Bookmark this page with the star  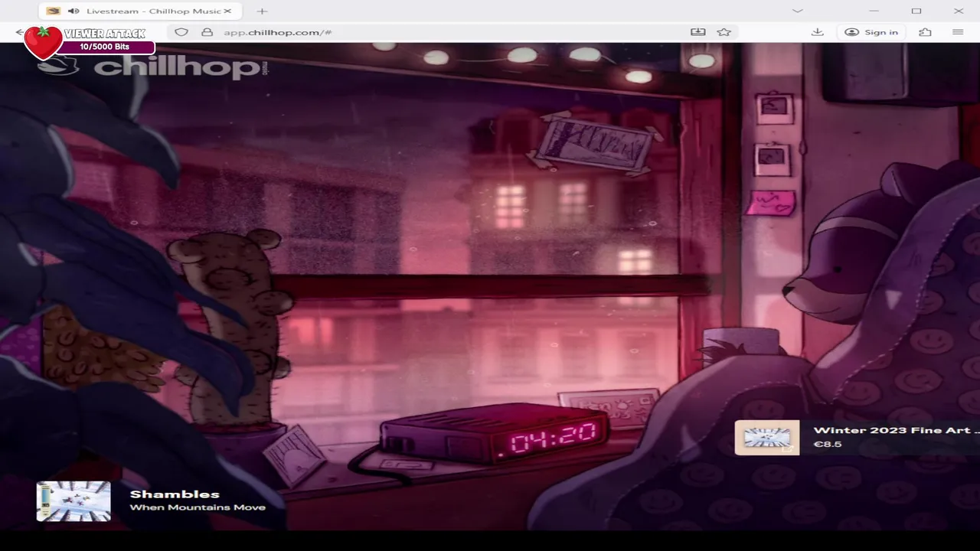tap(724, 32)
